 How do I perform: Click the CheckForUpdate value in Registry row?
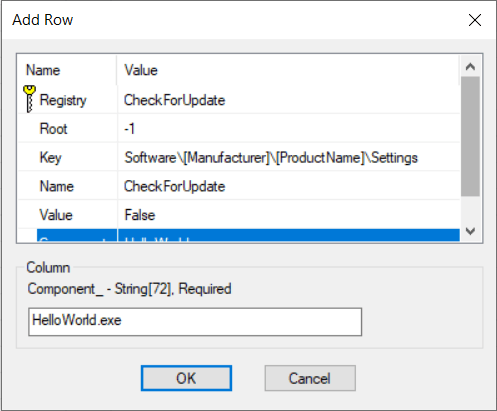[175, 100]
